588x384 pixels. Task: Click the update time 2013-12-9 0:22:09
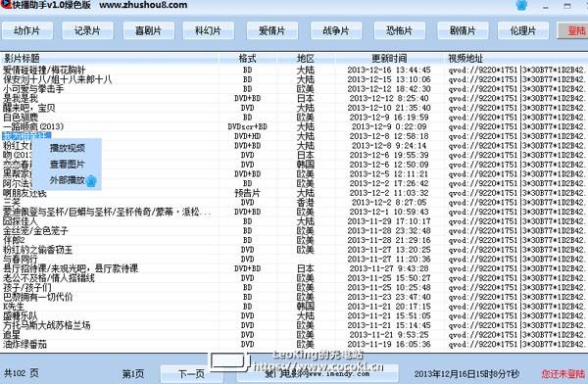pyautogui.click(x=389, y=126)
